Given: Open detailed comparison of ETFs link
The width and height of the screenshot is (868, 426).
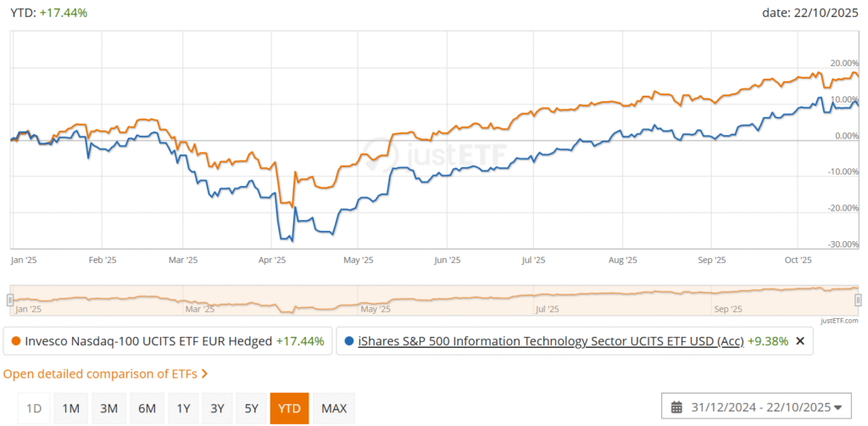Looking at the screenshot, I should click(x=101, y=373).
